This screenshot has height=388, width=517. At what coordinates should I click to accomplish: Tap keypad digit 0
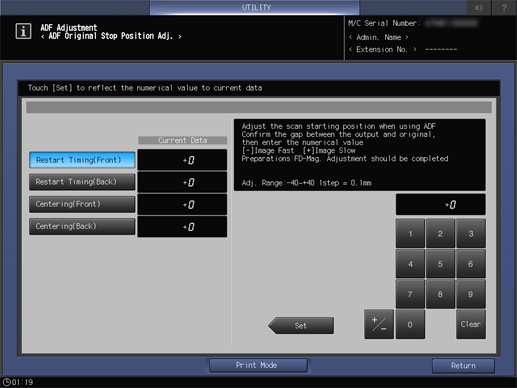point(410,324)
